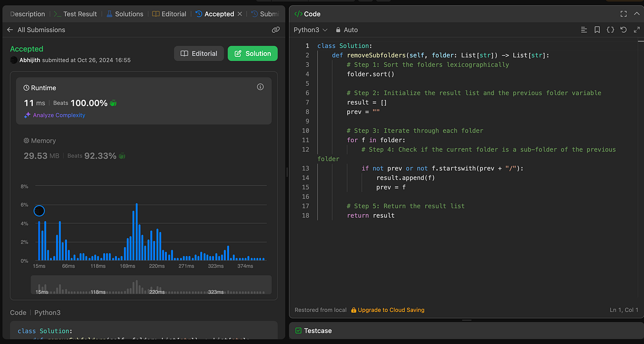This screenshot has width=644, height=344.
Task: Open the Test Result tab
Action: tap(75, 14)
